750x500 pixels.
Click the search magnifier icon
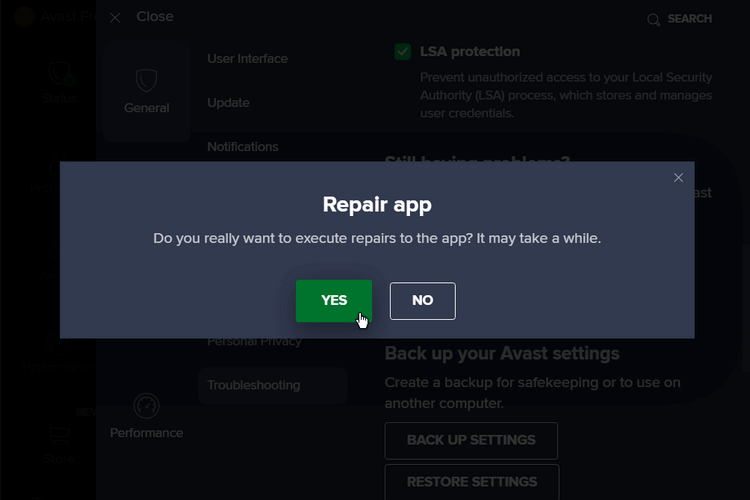(x=653, y=20)
